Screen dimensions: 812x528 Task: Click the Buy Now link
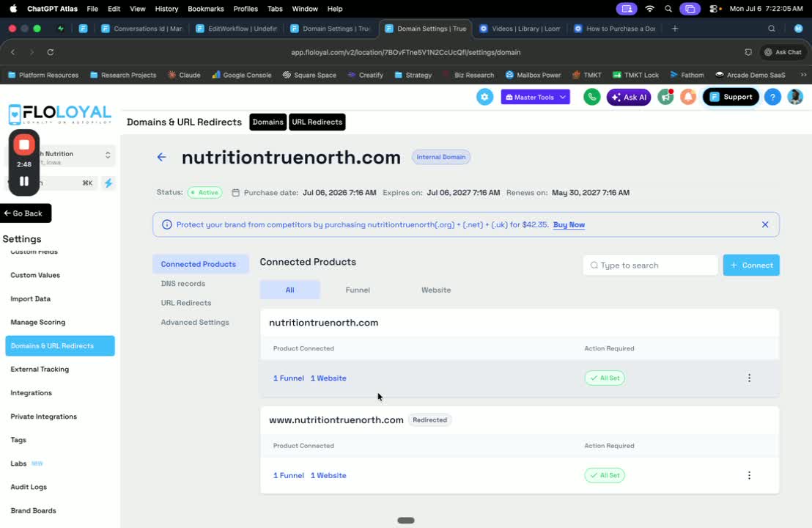click(x=569, y=224)
